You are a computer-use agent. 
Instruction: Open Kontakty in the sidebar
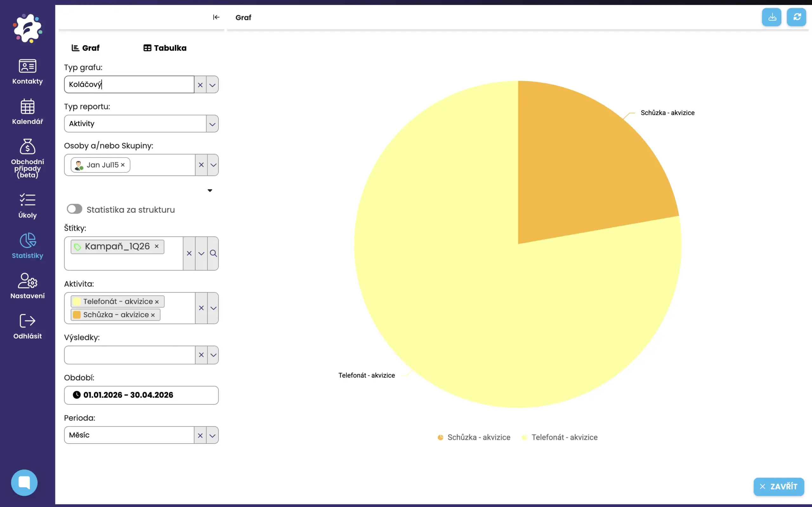pyautogui.click(x=28, y=72)
